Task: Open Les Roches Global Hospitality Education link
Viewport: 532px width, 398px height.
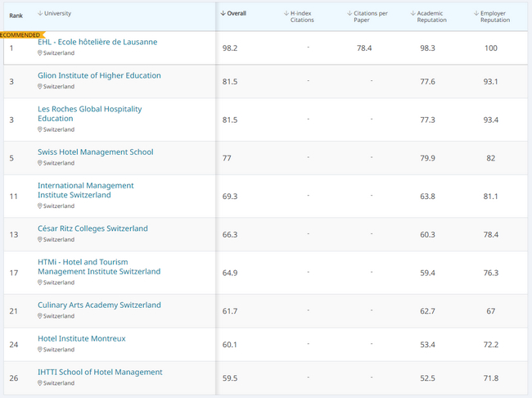Action: [89, 114]
